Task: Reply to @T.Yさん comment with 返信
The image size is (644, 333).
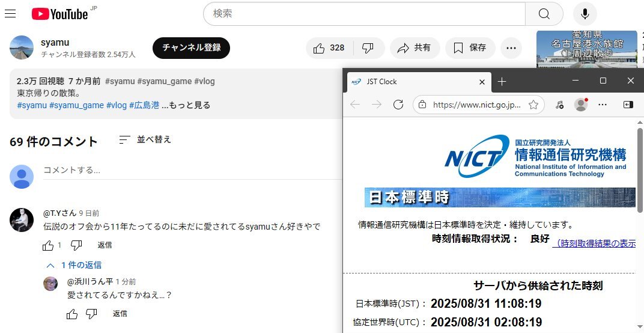Action: tap(105, 245)
